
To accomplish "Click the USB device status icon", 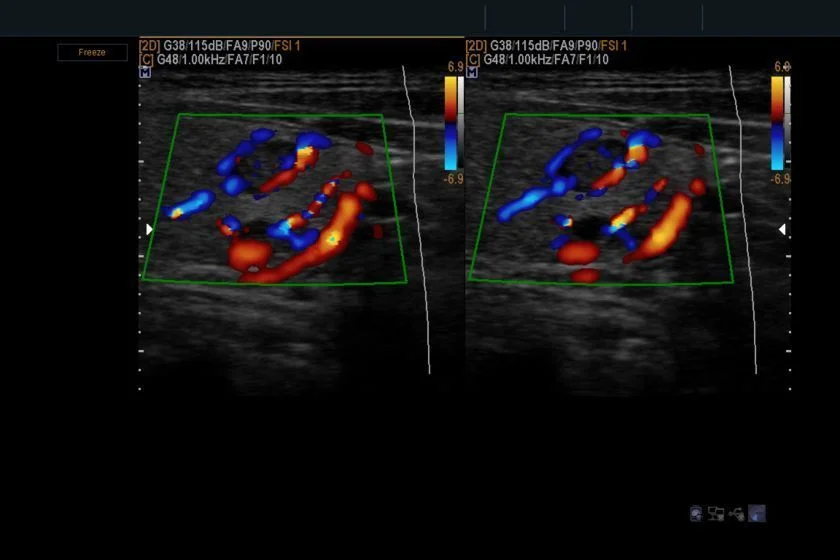I will [737, 514].
